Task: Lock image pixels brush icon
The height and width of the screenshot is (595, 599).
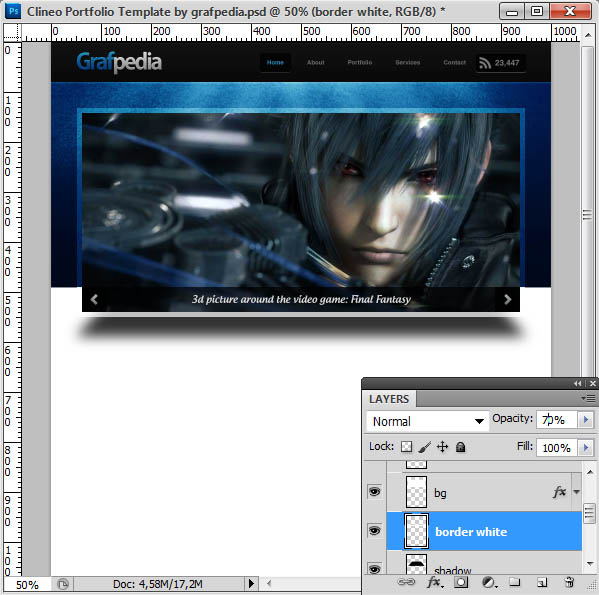Action: (x=424, y=447)
